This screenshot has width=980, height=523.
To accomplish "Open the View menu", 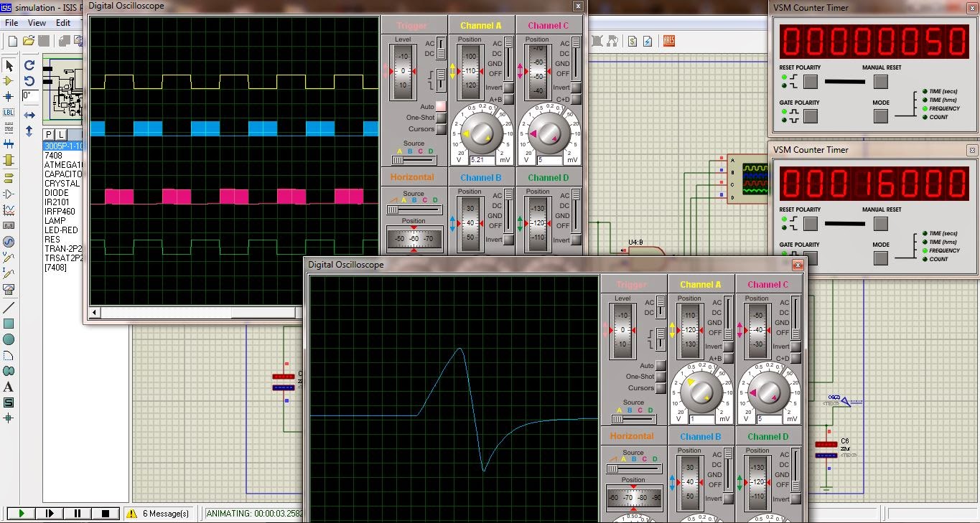I will tap(37, 23).
